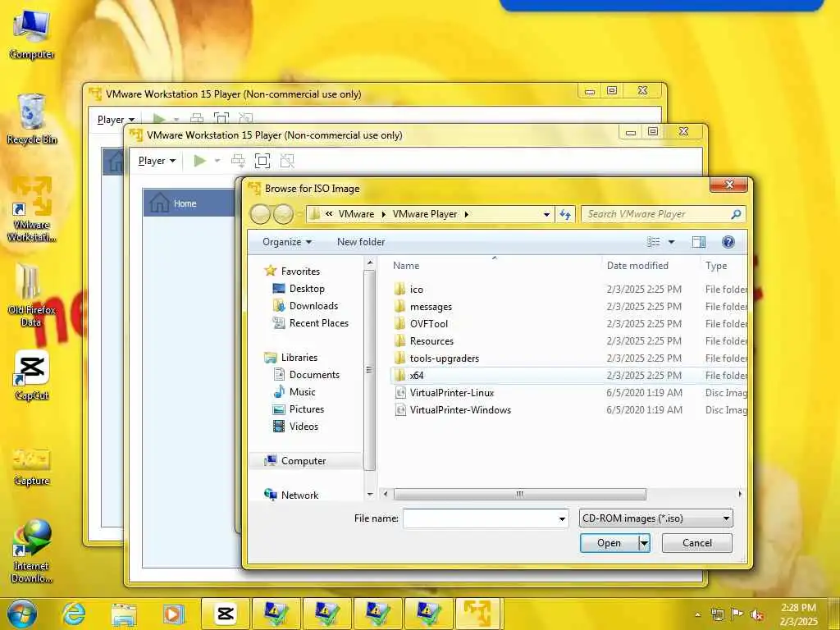Open the Organize menu
The image size is (840, 630).
(x=286, y=242)
